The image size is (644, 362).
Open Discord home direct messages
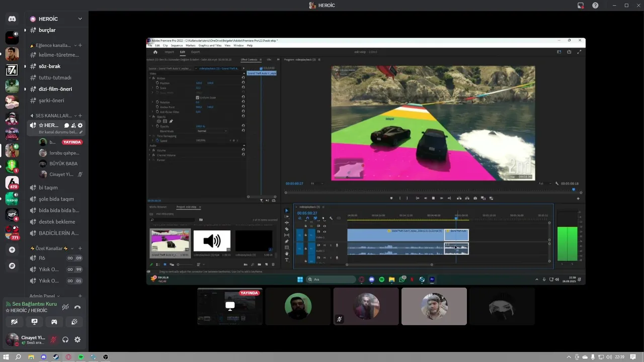pos(12,19)
